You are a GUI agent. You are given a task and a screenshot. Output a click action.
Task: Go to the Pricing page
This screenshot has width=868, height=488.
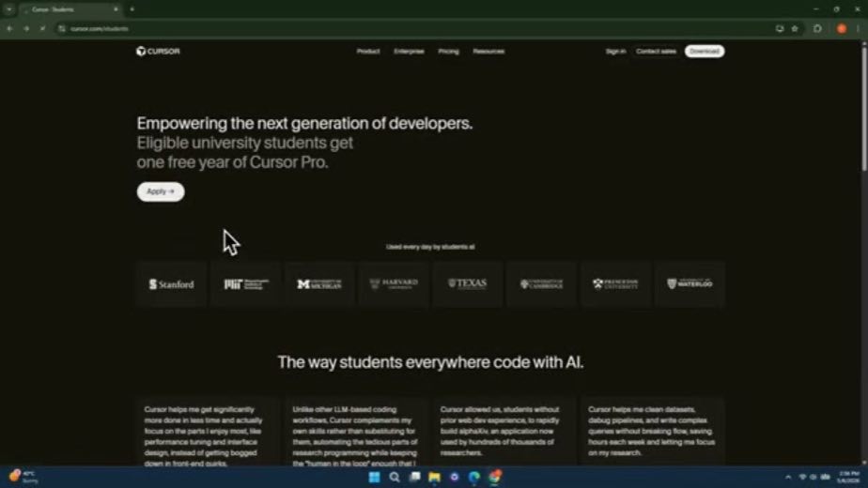tap(448, 52)
